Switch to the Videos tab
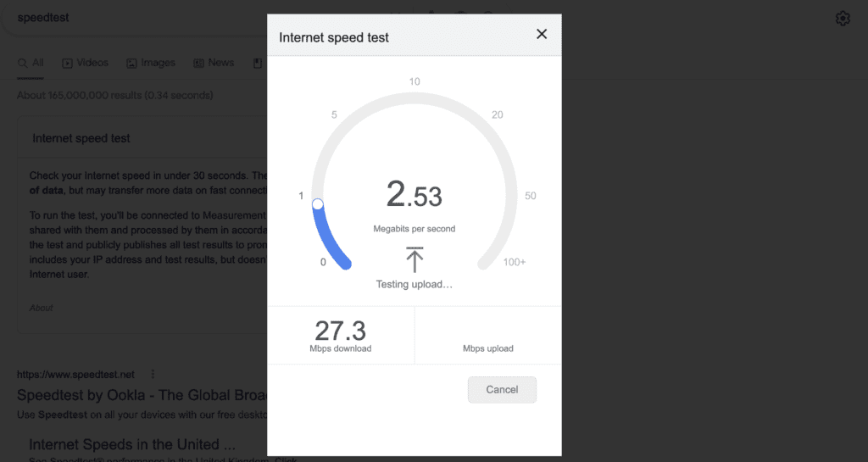Viewport: 868px width, 462px height. click(86, 63)
